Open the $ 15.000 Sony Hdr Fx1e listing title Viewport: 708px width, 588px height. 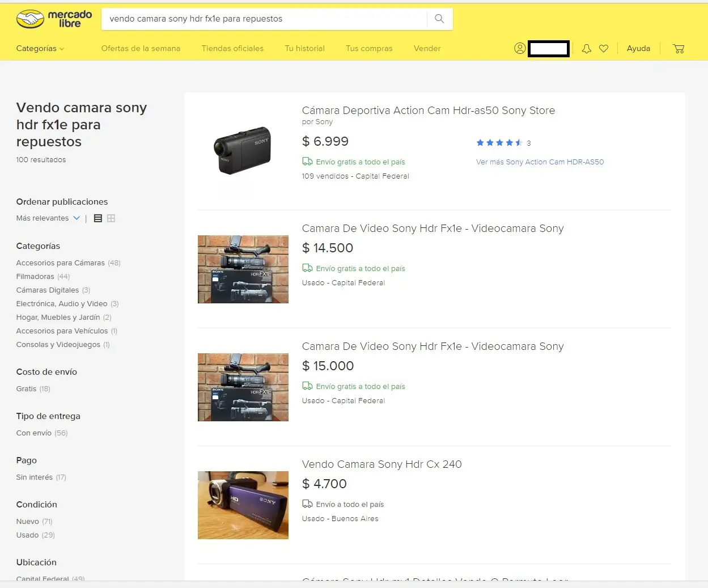click(433, 346)
